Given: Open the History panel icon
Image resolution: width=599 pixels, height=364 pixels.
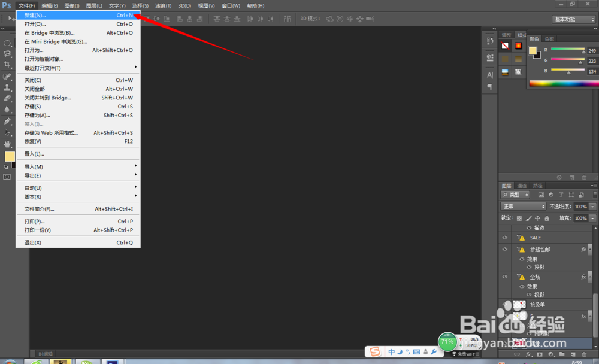Looking at the screenshot, I should [490, 41].
